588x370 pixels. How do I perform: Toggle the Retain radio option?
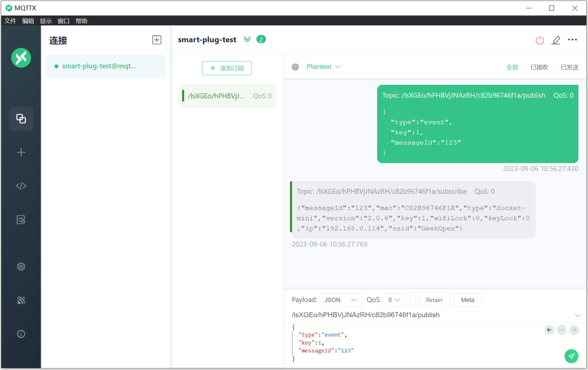click(x=418, y=300)
